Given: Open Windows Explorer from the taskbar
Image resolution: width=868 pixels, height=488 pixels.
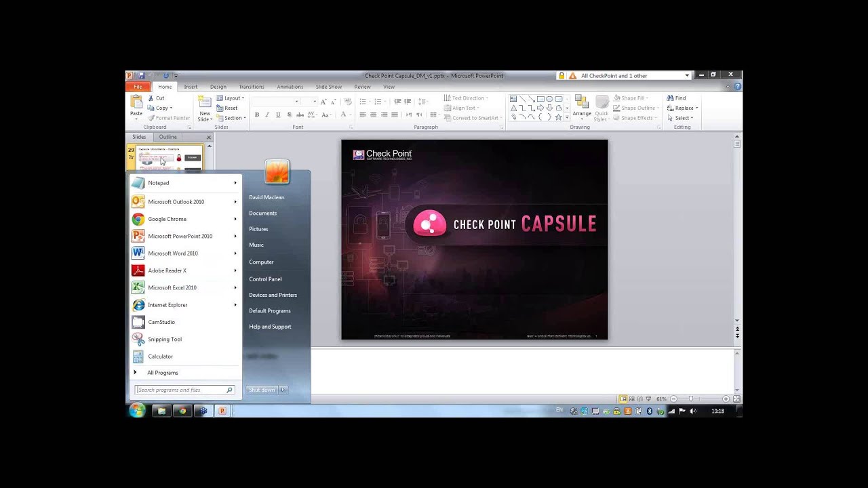Looking at the screenshot, I should point(161,411).
